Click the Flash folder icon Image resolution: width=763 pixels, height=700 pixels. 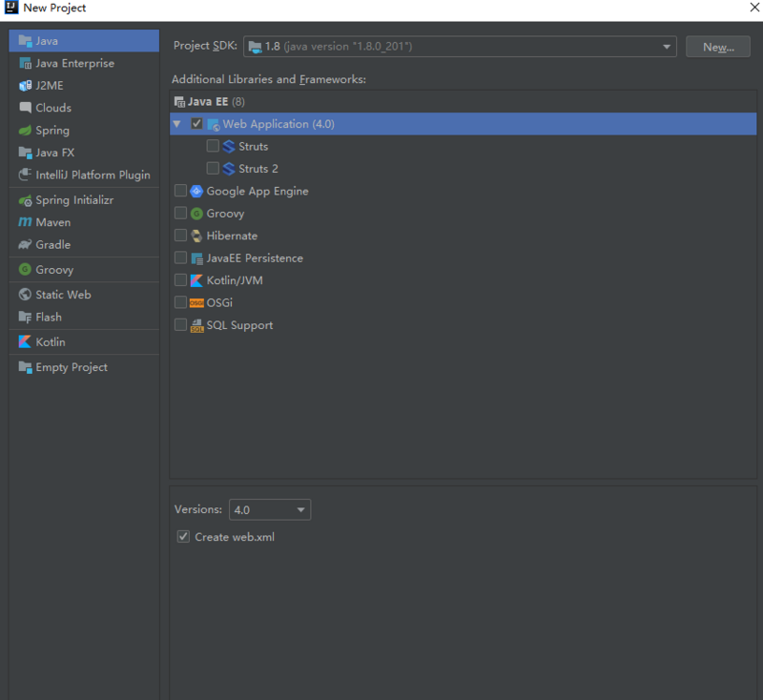[x=25, y=318]
